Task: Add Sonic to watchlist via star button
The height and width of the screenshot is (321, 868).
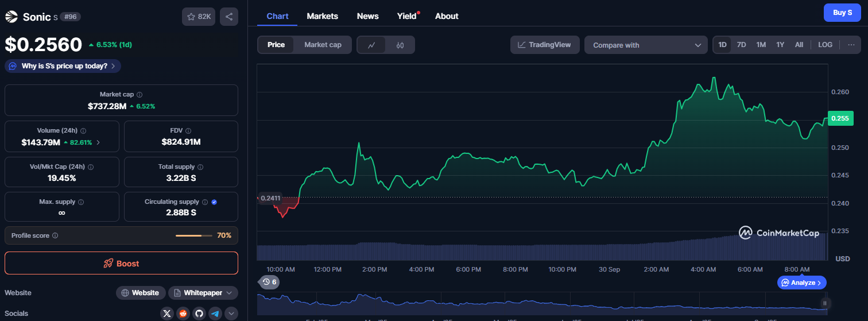Action: click(199, 17)
